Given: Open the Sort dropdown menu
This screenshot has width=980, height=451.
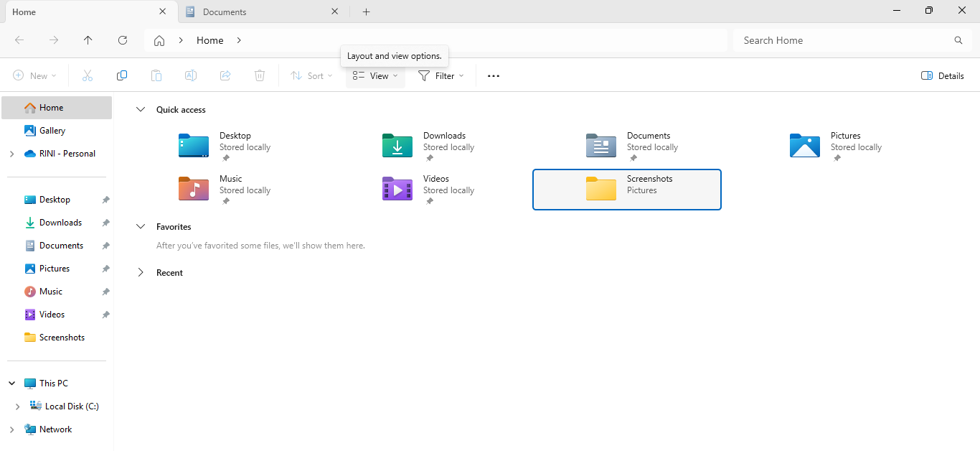Looking at the screenshot, I should click(x=311, y=75).
